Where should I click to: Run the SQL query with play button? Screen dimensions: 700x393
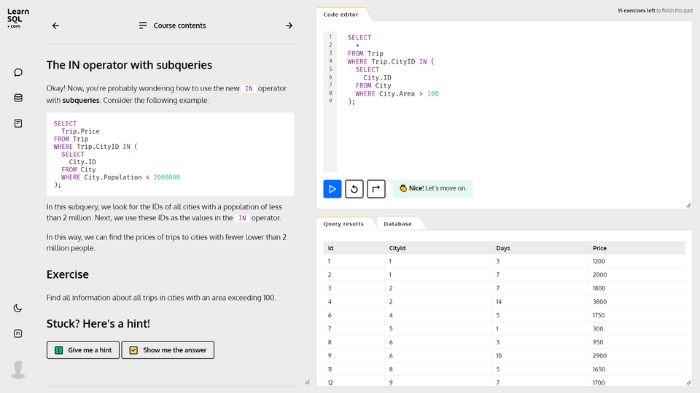[x=332, y=189]
